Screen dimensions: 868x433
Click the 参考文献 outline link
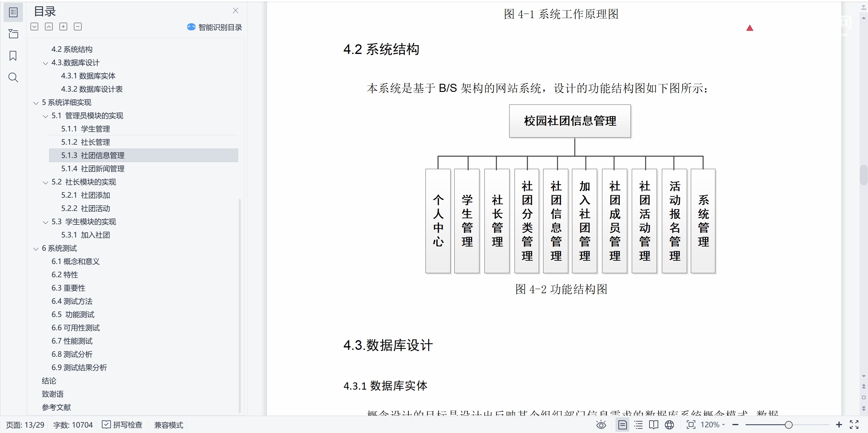point(56,407)
